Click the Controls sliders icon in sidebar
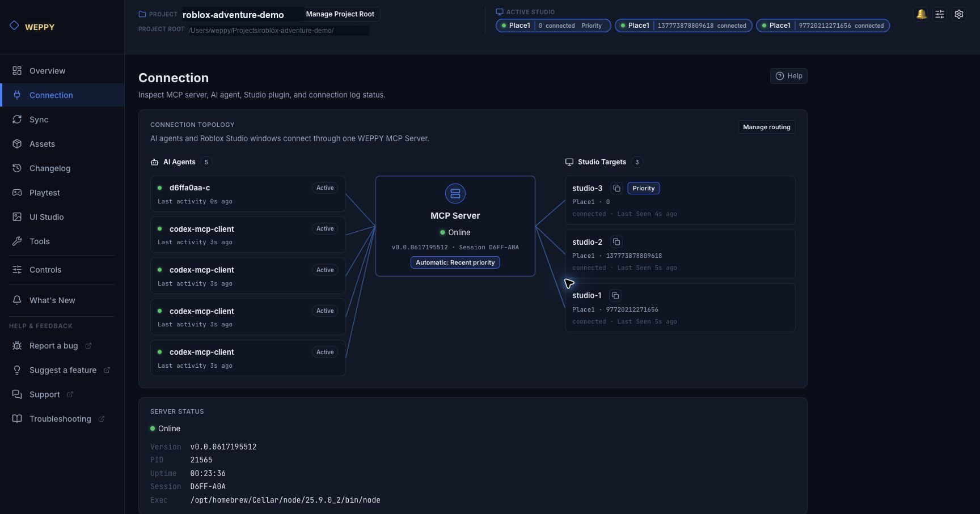The image size is (980, 514). (x=17, y=270)
